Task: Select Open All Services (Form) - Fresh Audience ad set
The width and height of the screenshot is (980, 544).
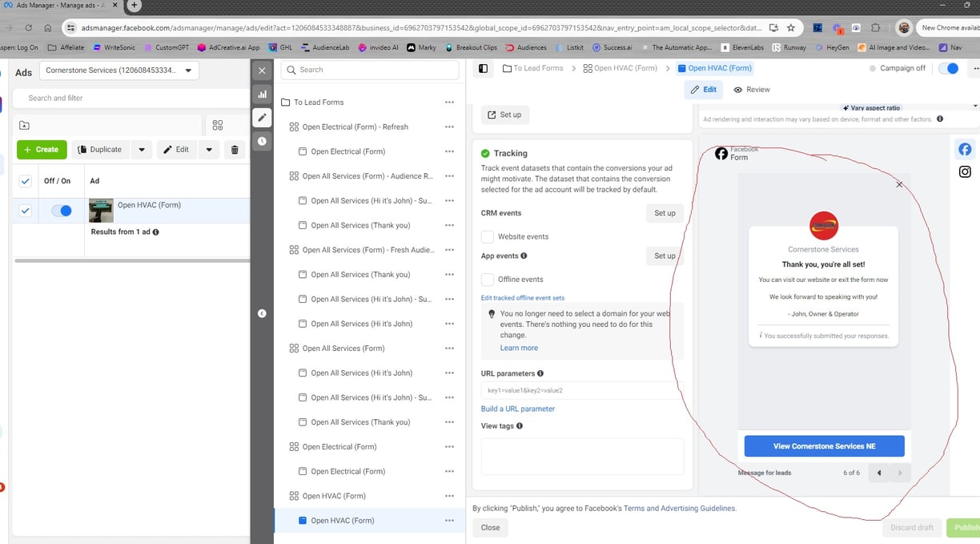Action: 368,250
